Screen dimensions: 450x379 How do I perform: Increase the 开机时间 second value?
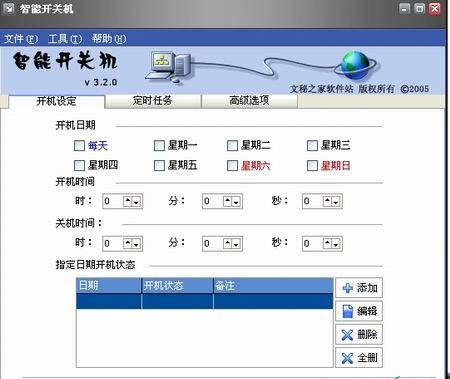click(x=327, y=201)
